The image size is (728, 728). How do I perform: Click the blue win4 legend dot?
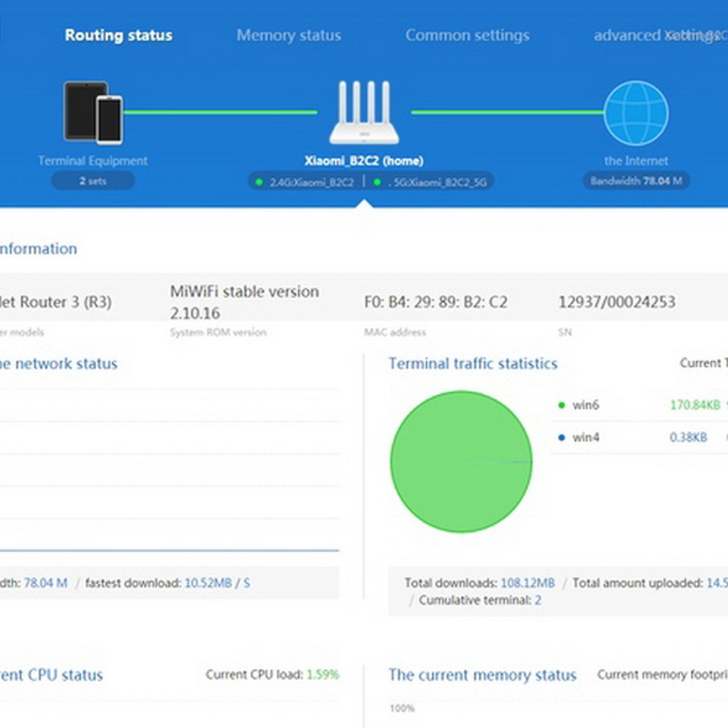click(x=562, y=437)
